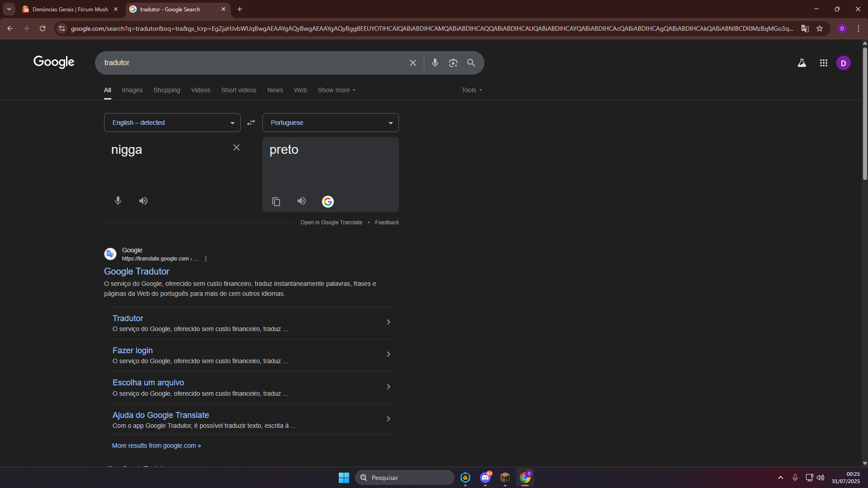The height and width of the screenshot is (488, 868).
Task: Open Google account avatar on page
Action: click(843, 63)
